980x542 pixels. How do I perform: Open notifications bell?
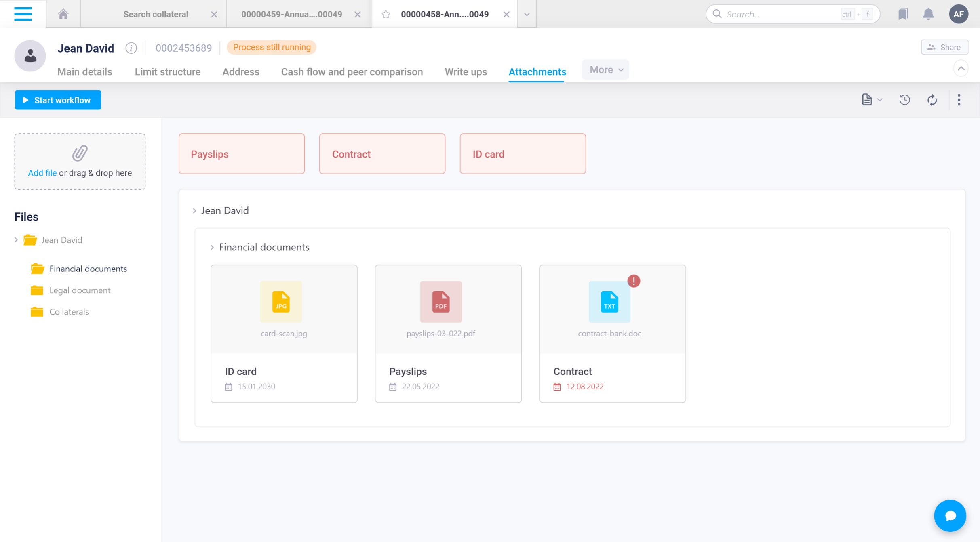928,14
